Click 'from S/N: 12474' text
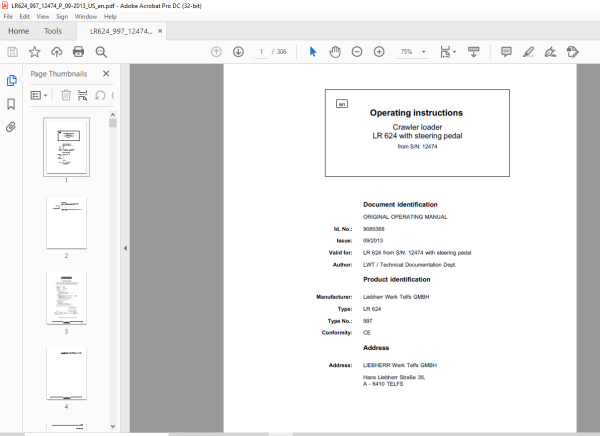600x436 pixels. pos(417,146)
